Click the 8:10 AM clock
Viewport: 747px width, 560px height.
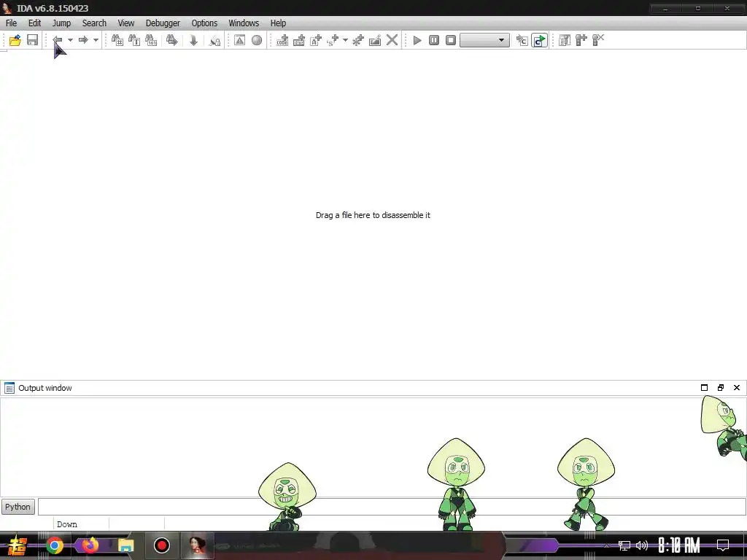click(679, 545)
